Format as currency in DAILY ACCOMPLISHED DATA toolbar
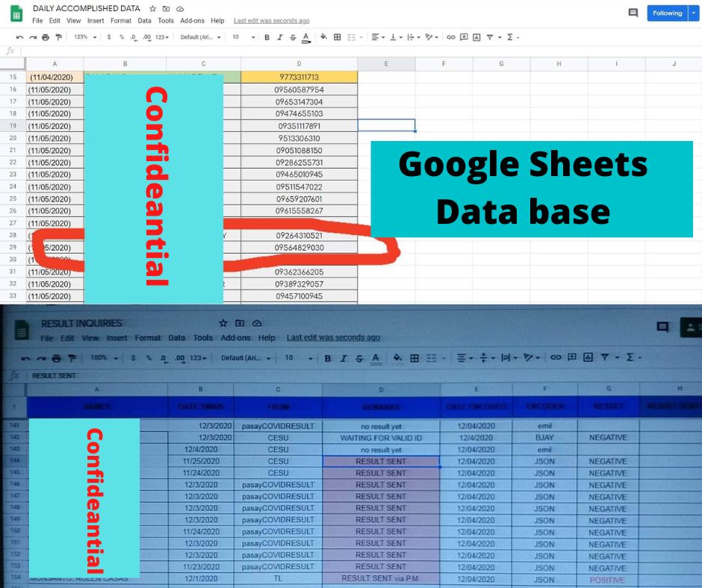 tap(109, 37)
